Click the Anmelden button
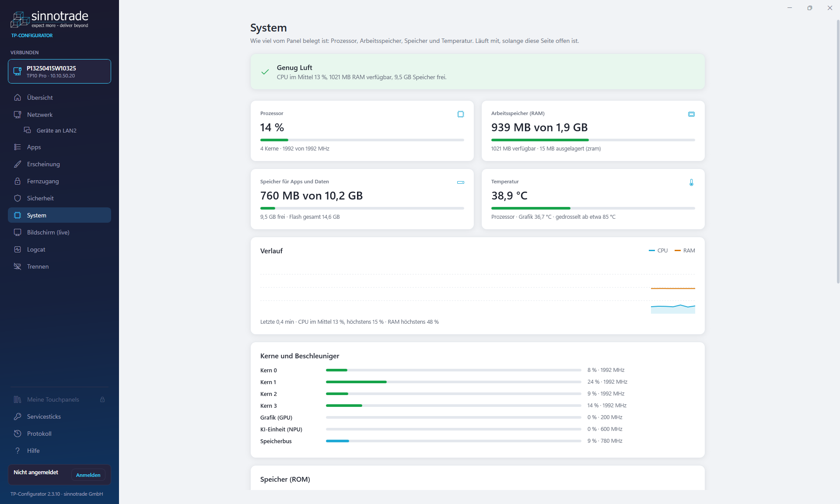This screenshot has height=504, width=840. 88,475
